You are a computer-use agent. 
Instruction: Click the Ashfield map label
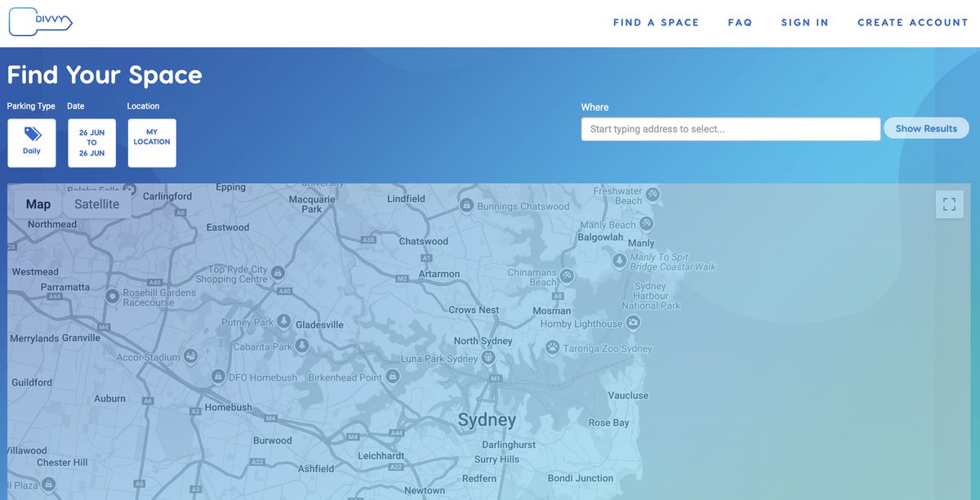click(x=315, y=469)
